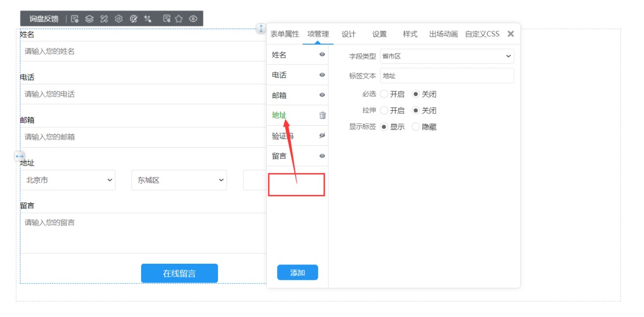This screenshot has height=317, width=644.
Task: Open the gear settings icon in toolbar
Action: tap(119, 19)
